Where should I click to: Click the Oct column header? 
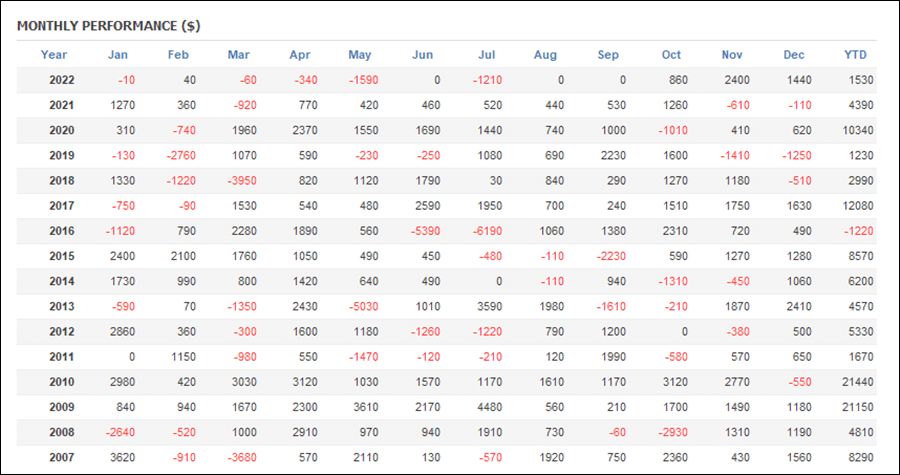pos(671,55)
